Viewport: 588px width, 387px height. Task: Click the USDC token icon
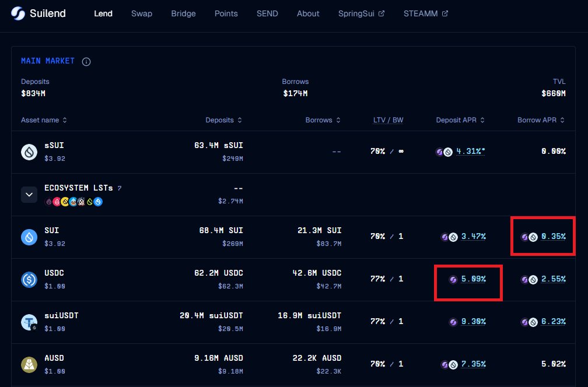pos(29,280)
